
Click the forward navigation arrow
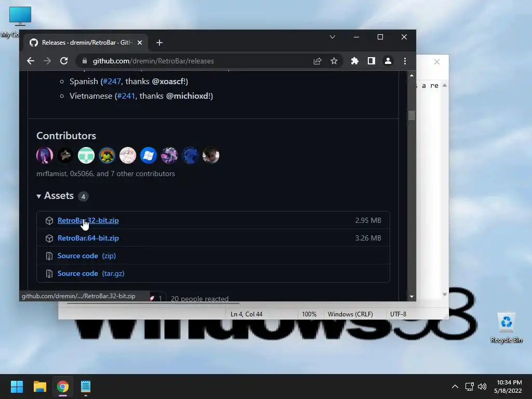coord(47,61)
